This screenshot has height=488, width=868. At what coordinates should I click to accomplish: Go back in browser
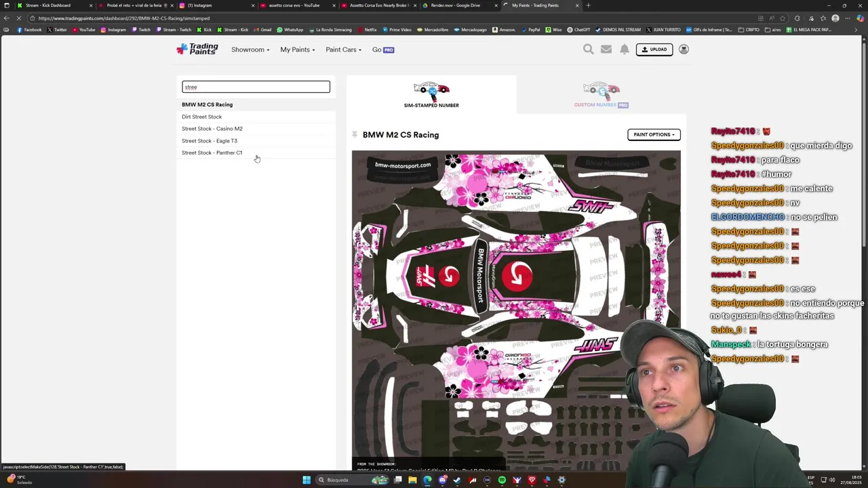click(6, 18)
